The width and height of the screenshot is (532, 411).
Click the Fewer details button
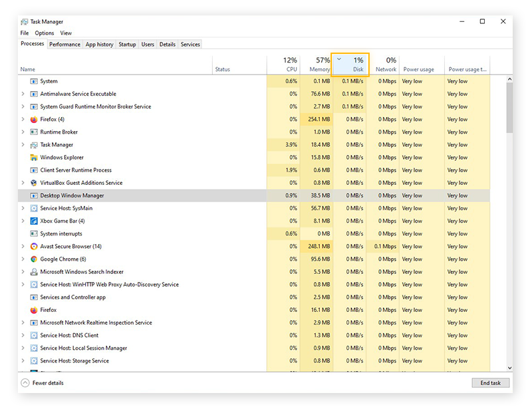pos(43,383)
